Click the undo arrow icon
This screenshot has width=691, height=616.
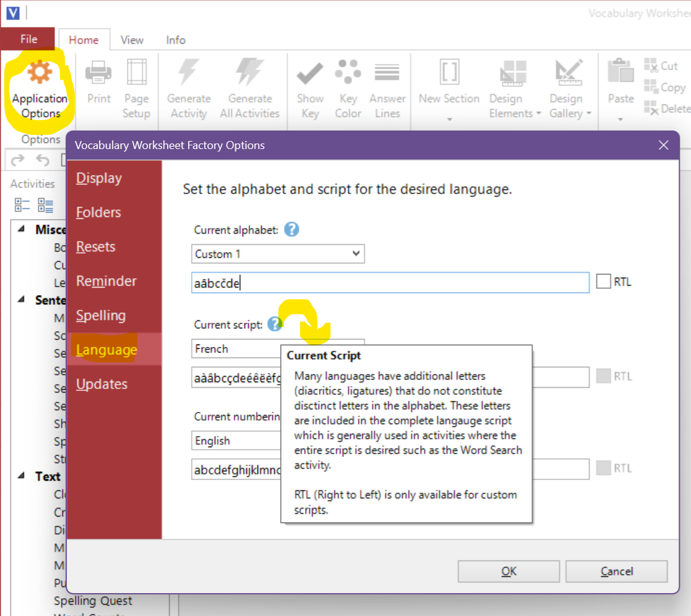43,160
